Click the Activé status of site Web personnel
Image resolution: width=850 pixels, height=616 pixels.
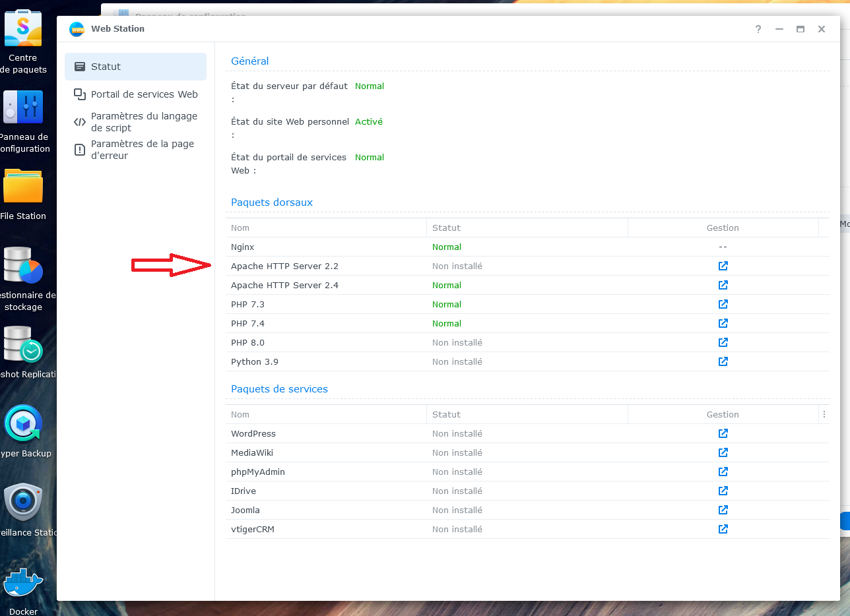coord(369,121)
